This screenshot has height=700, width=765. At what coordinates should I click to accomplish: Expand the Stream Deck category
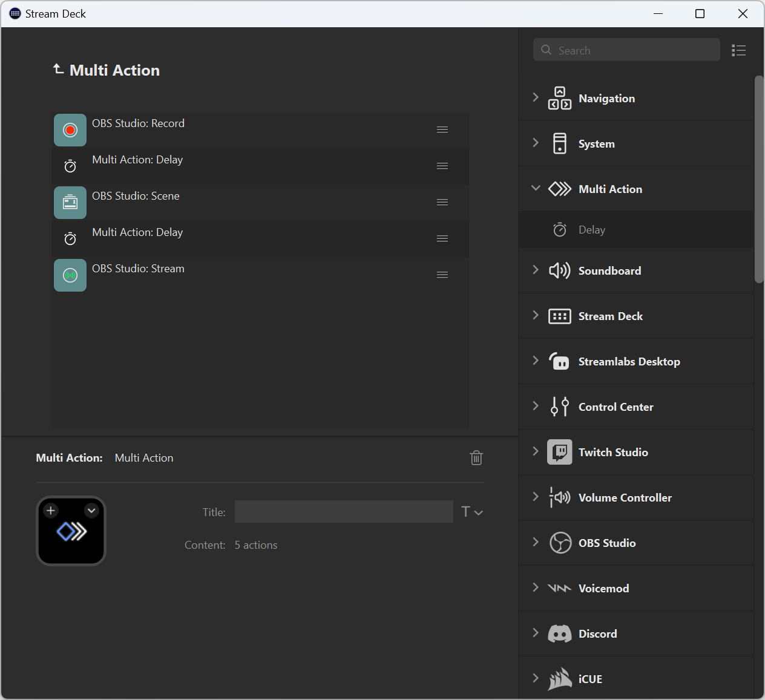(x=535, y=315)
